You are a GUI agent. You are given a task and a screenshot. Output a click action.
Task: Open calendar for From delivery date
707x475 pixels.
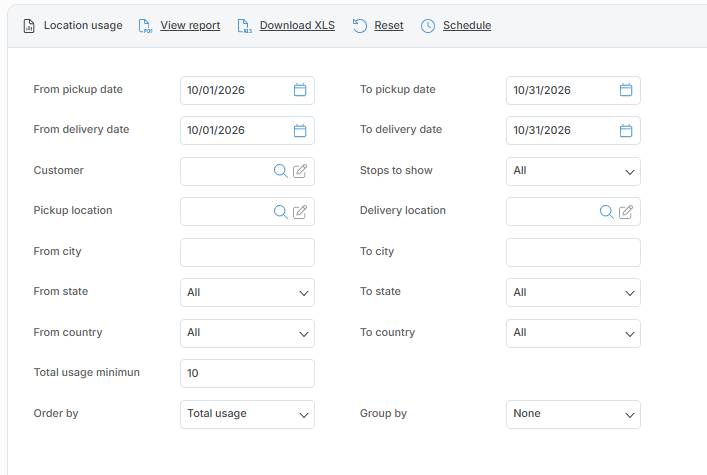[300, 130]
